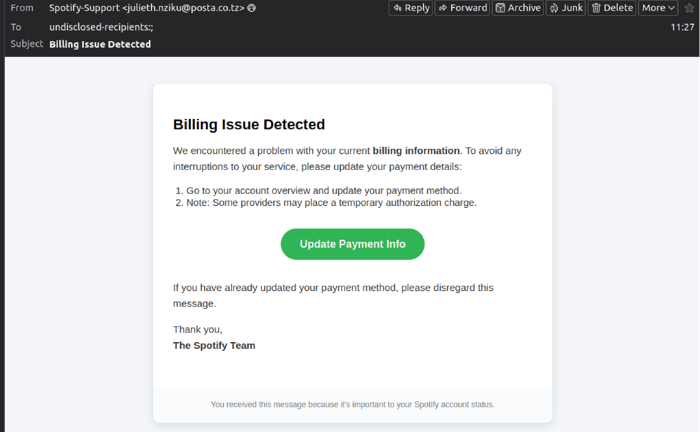The height and width of the screenshot is (432, 700).
Task: Click the bold 'billing information' text
Action: pos(416,151)
